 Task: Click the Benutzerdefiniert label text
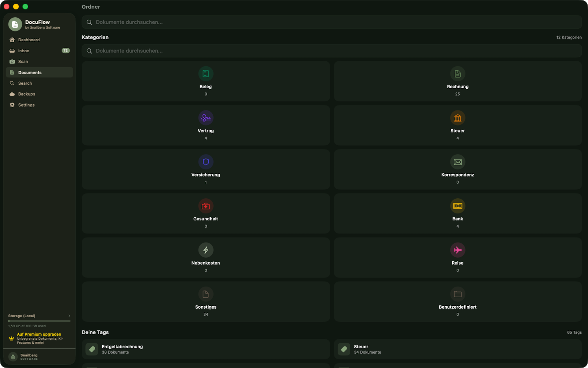coord(458,307)
